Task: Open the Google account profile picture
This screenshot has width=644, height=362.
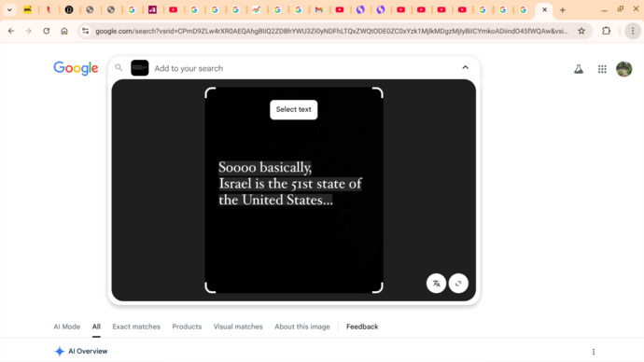Action: click(x=623, y=69)
